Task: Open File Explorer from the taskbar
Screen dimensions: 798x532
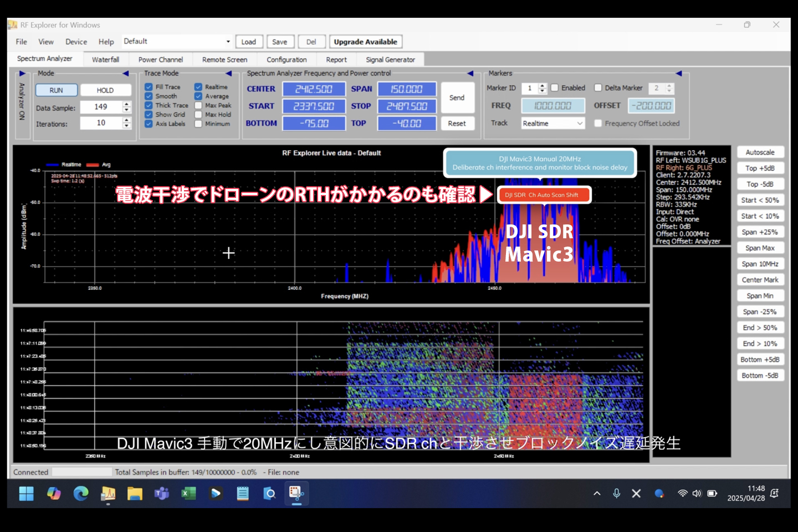Action: point(135,493)
